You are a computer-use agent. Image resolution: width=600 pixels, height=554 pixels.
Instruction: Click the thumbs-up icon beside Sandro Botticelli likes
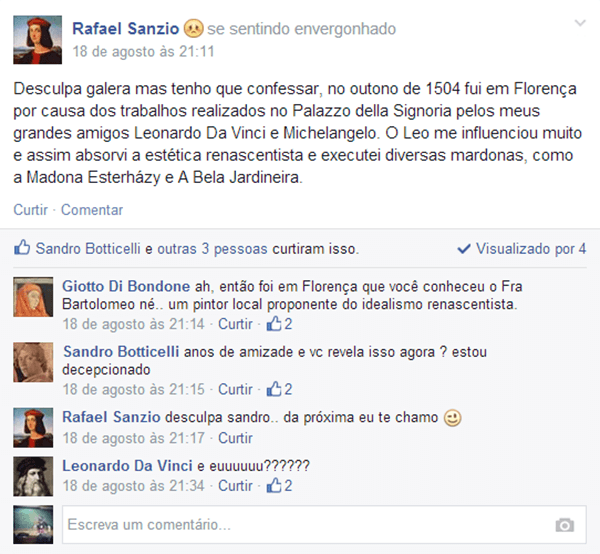(x=22, y=248)
